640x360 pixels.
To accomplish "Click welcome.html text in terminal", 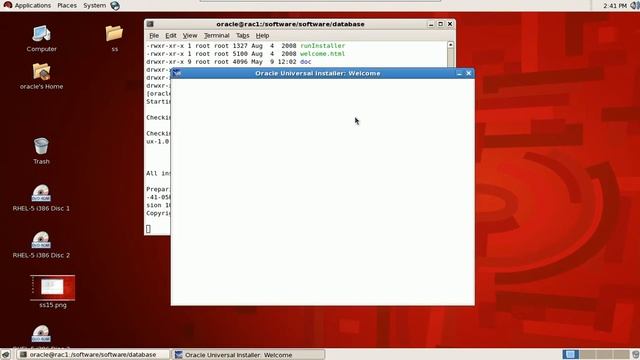I will 322,54.
